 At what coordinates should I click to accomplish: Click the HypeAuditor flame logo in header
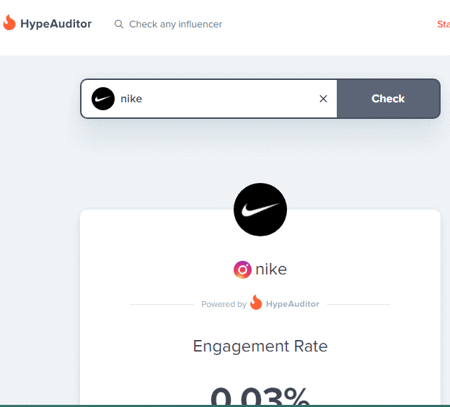[9, 22]
